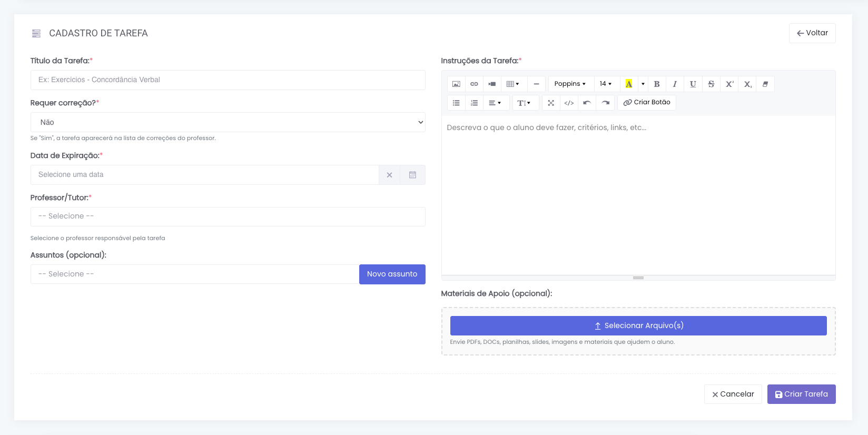
Task: Toggle strikethrough formatting
Action: click(711, 84)
